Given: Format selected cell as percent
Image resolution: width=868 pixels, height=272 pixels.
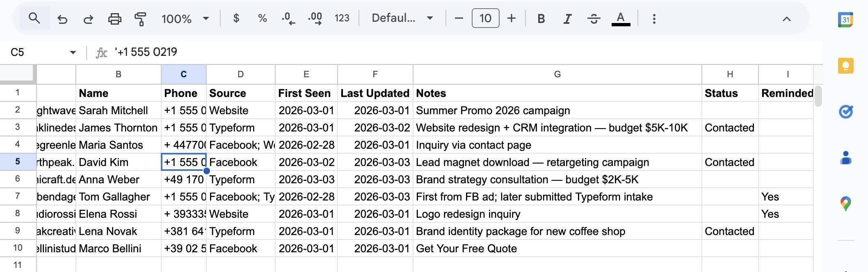Looking at the screenshot, I should point(262,18).
